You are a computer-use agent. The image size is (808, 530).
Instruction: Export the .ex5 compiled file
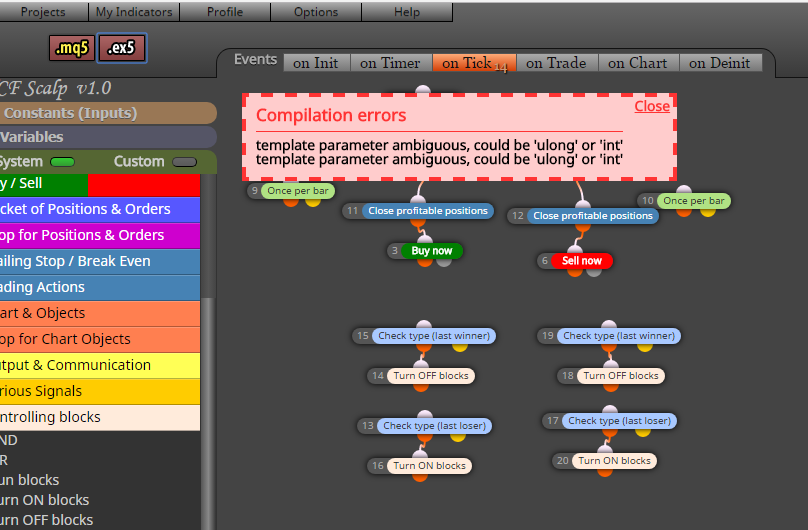[122, 48]
